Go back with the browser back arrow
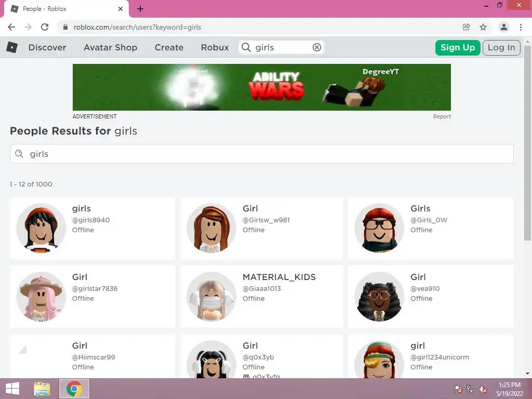532x399 pixels. (x=11, y=27)
